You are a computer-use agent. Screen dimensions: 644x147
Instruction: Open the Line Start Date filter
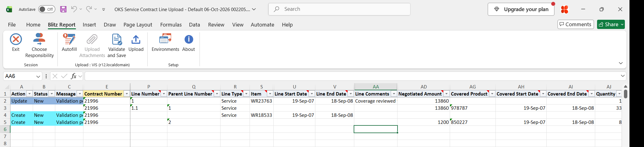point(312,94)
